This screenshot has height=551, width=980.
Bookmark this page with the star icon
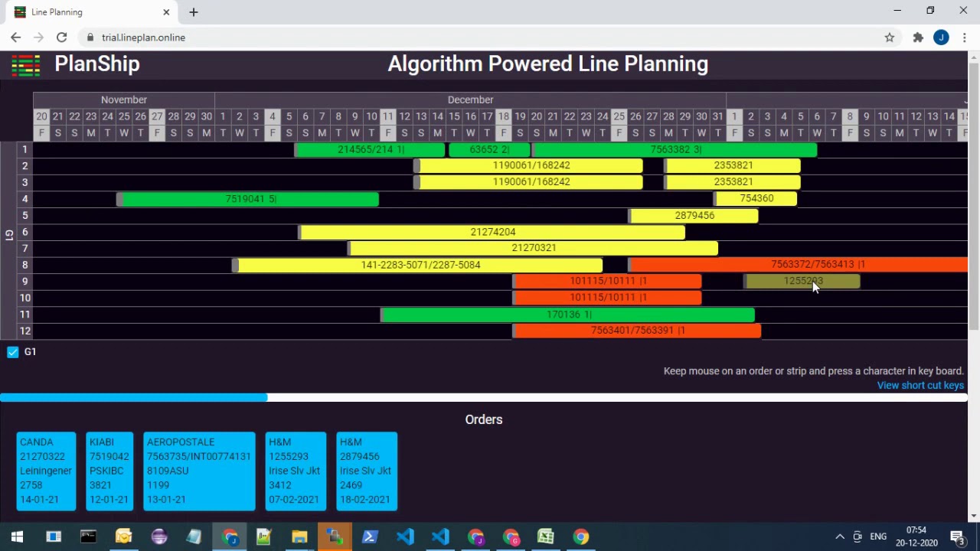pyautogui.click(x=889, y=37)
